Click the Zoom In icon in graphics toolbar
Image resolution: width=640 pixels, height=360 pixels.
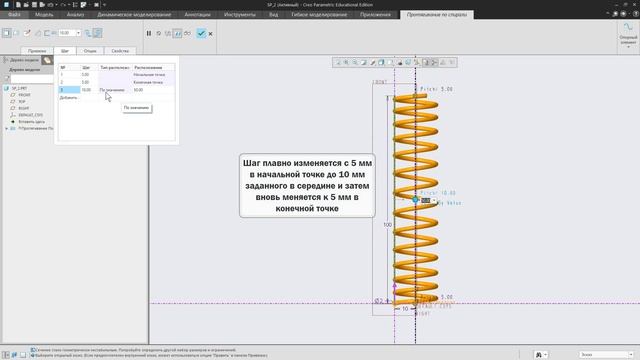(346, 62)
